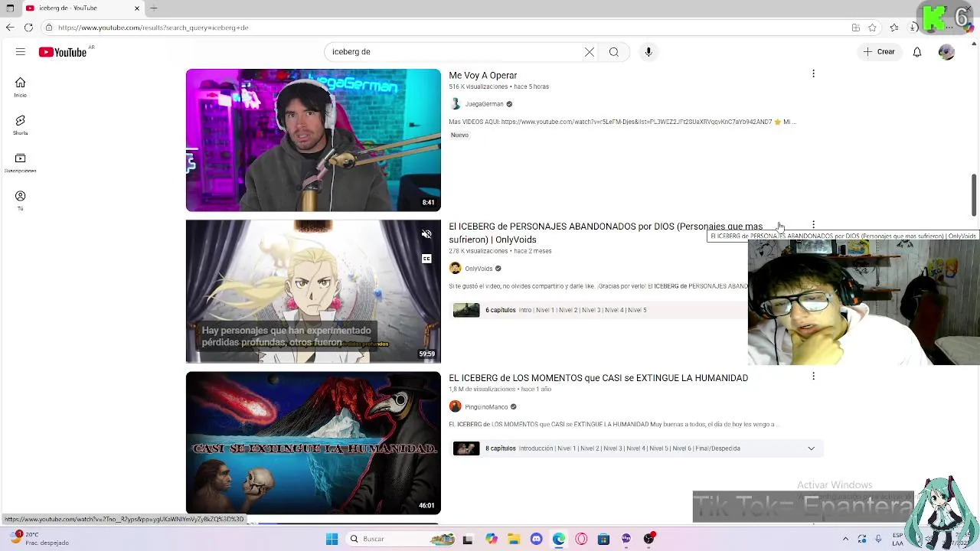Open the Suscripciones sidebar item
980x551 pixels.
tap(21, 163)
